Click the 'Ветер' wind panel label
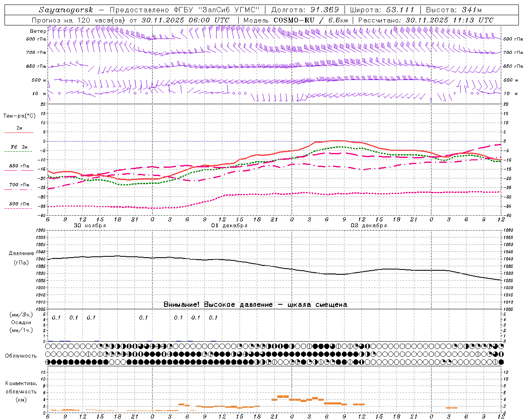The height and width of the screenshot is (420, 525). (38, 31)
